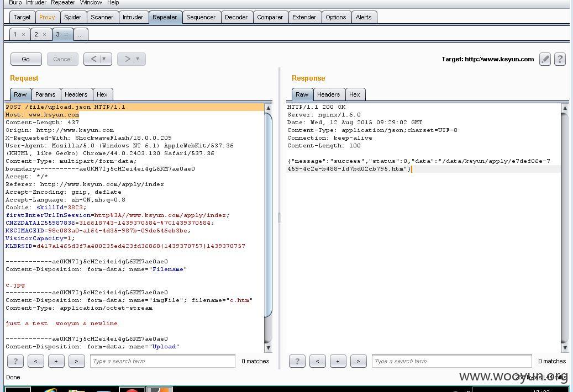The image size is (573, 392).
Task: Click the disabled Cancel button
Action: (62, 59)
